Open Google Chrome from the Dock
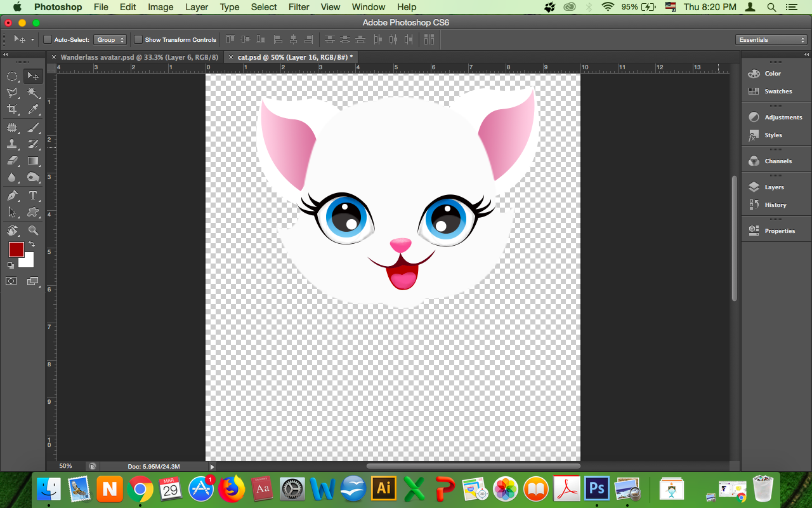Screen dimensions: 812x508 pyautogui.click(x=140, y=489)
